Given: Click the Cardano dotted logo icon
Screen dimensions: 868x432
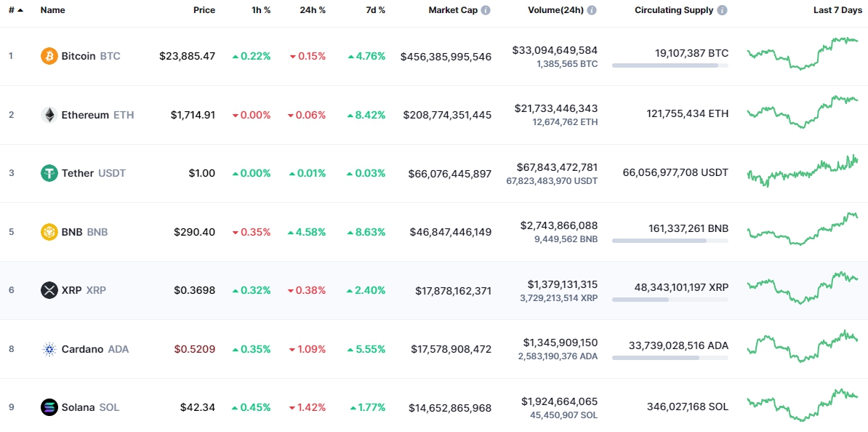Looking at the screenshot, I should click(x=49, y=349).
